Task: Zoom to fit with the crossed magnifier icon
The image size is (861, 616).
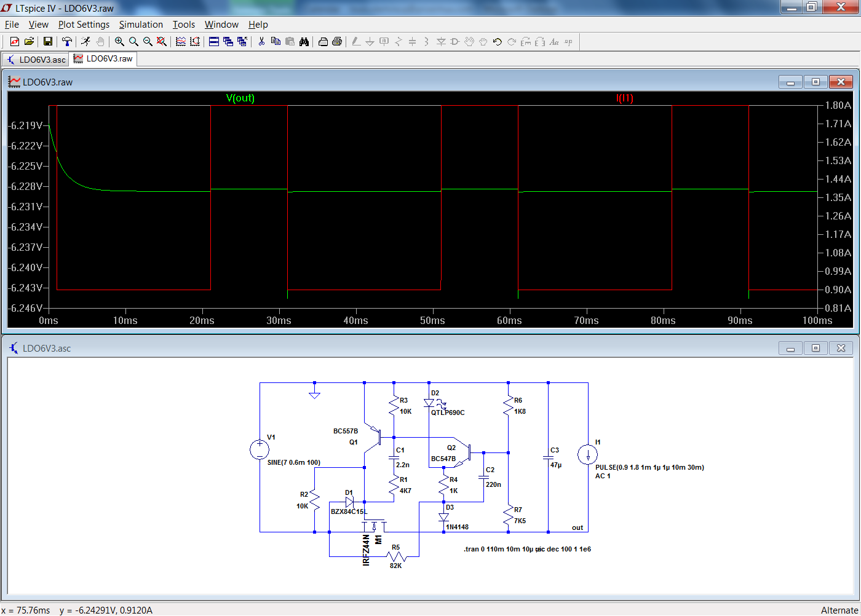Action: pyautogui.click(x=162, y=42)
